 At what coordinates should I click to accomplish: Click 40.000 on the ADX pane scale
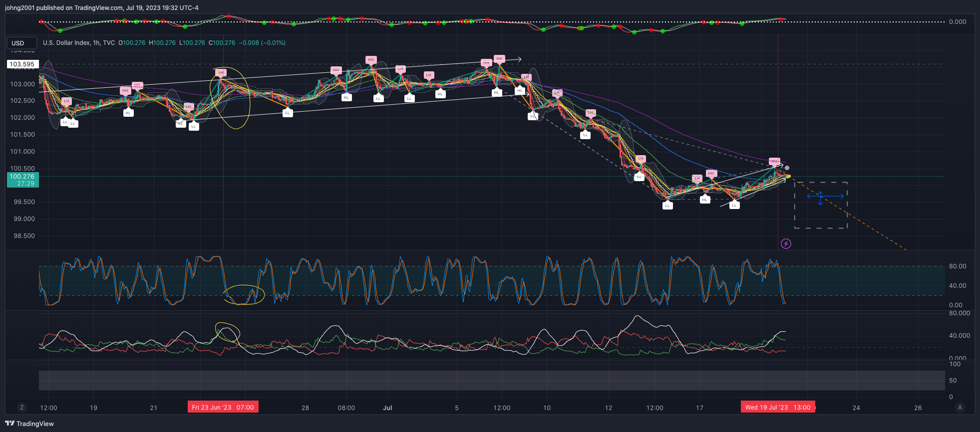(960, 336)
